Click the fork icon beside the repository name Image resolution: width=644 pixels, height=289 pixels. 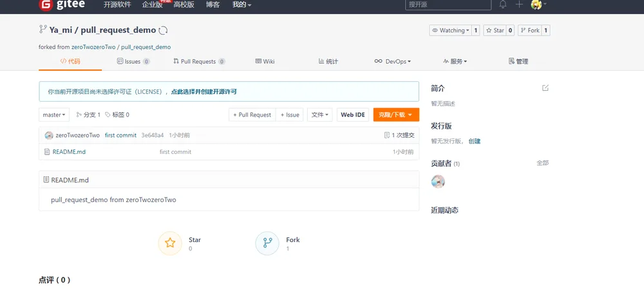pos(43,29)
